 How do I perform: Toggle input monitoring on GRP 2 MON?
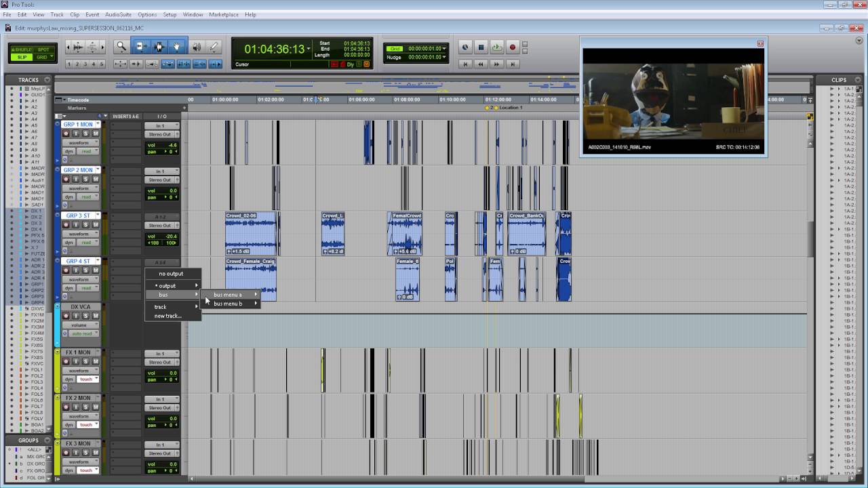tap(77, 179)
